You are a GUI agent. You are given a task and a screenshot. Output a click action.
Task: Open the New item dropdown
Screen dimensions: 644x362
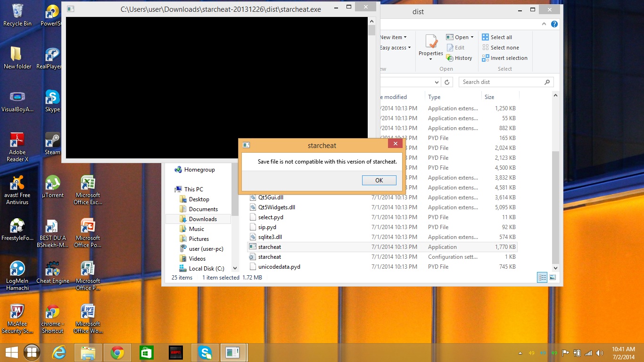[x=393, y=37]
